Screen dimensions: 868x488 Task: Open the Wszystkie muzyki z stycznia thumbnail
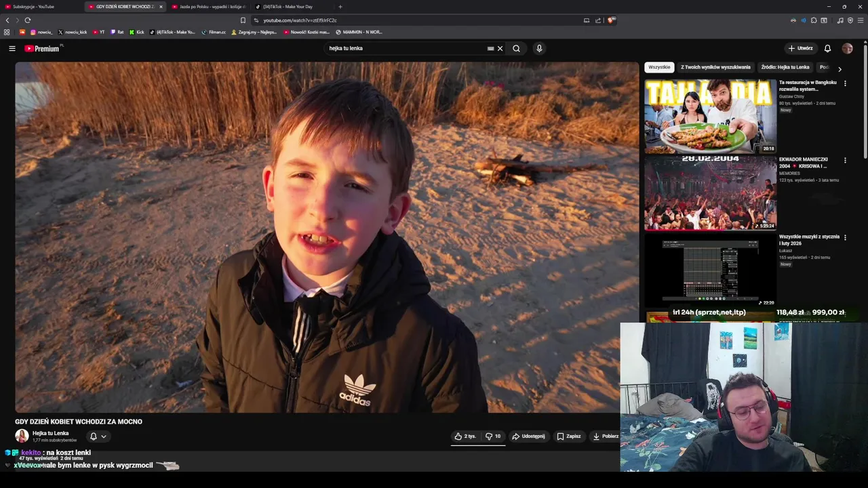click(710, 270)
